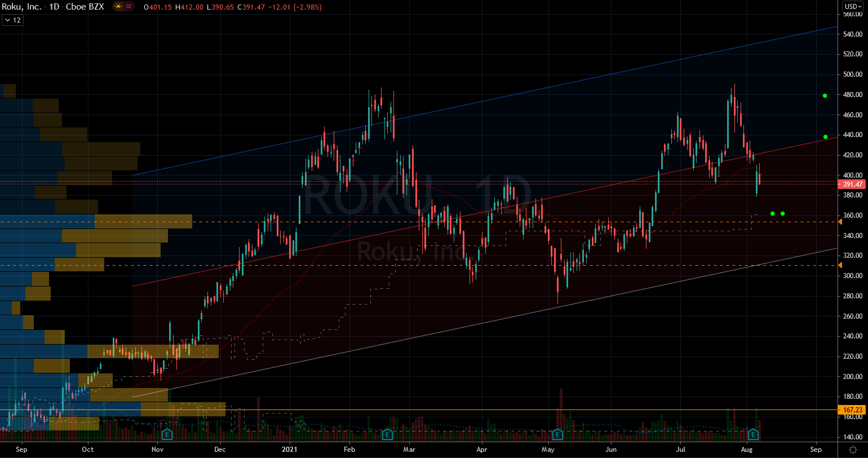
Task: Open chart settings gear in bottom-right corner
Action: pos(853,449)
